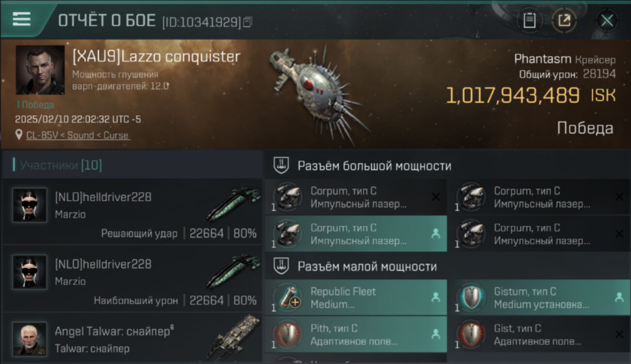Select the Angel Talwar sniper participant
The width and height of the screenshot is (631, 364).
coord(132,338)
